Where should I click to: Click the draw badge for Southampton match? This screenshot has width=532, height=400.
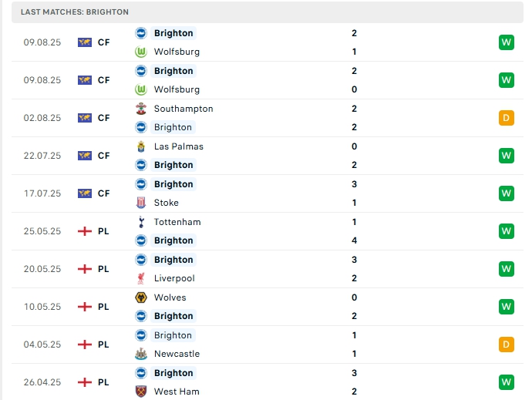click(506, 118)
